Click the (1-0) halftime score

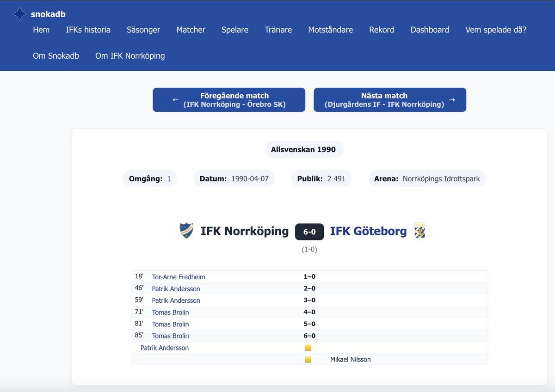[x=309, y=250]
